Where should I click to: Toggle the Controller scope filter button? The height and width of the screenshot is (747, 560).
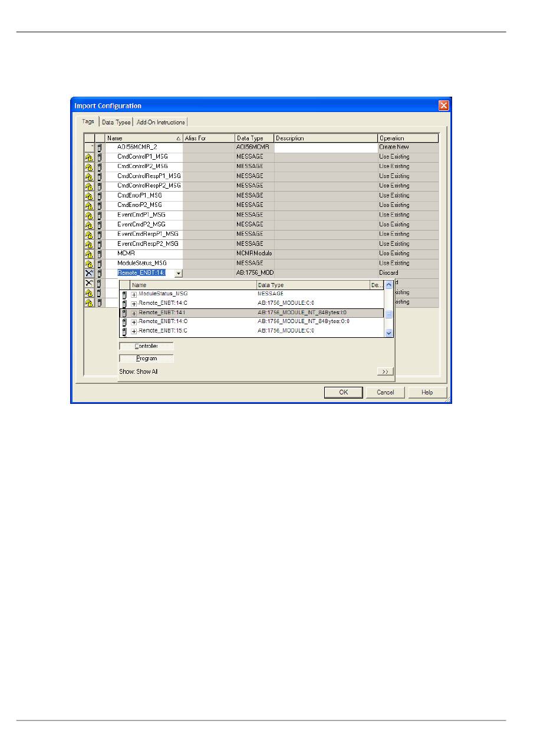[x=146, y=346]
